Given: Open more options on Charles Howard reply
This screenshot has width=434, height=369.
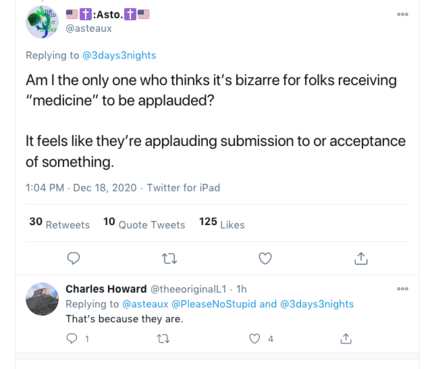Looking at the screenshot, I should [x=402, y=289].
